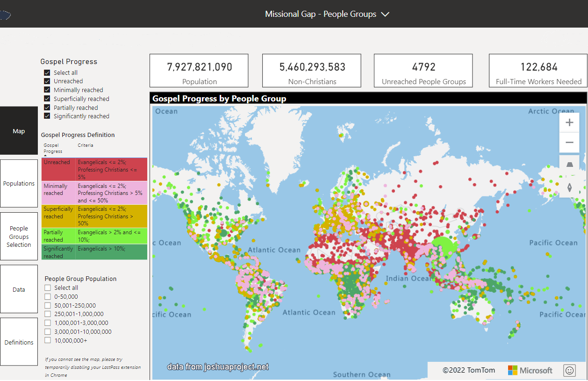Click the Microsoft logo on the map
This screenshot has height=381, width=588.
click(x=513, y=370)
